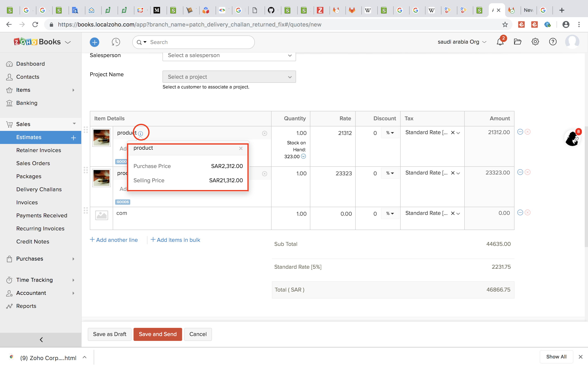Remove the first line item row
Viewport: 588px width, 367px height.
point(528,132)
